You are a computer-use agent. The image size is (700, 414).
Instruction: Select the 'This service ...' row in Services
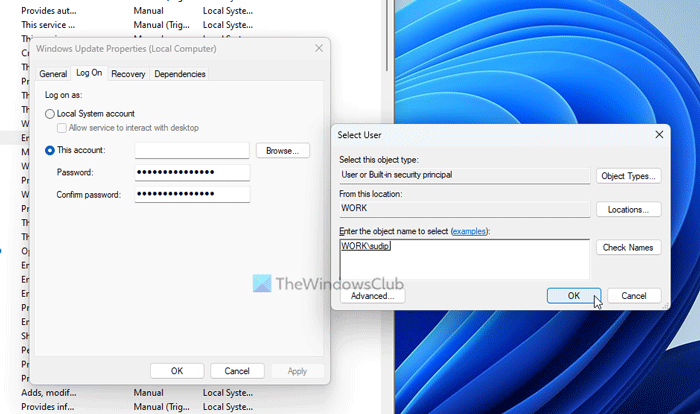point(137,25)
